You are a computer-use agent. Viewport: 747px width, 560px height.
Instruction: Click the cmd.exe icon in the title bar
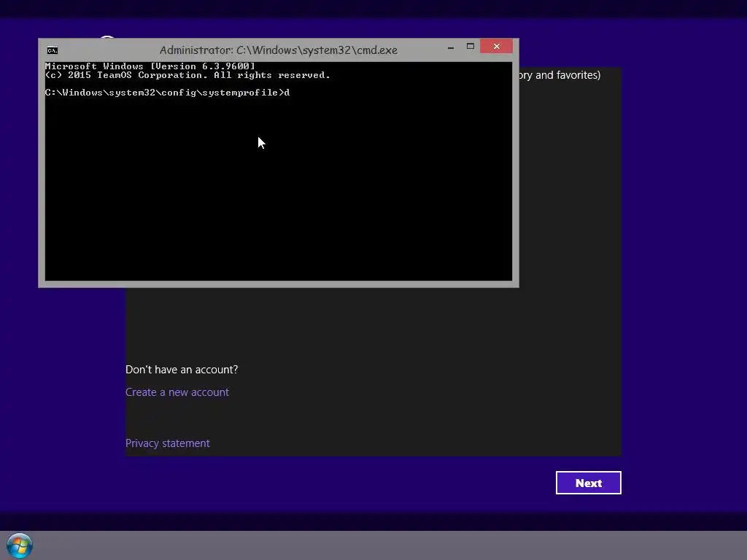(53, 50)
